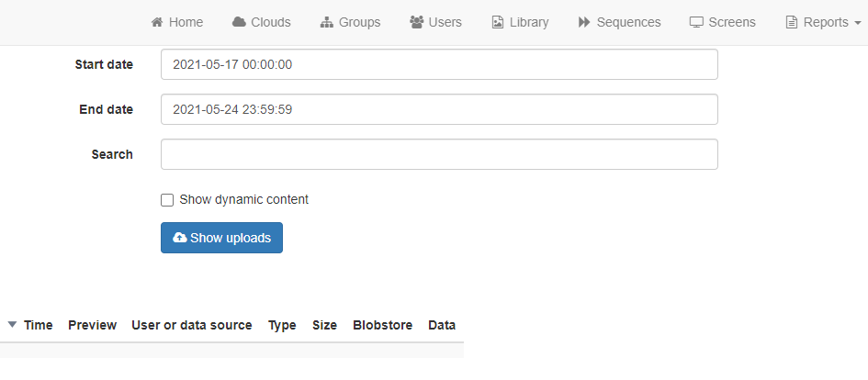Click the Preview column header
Viewport: 868px width, 380px height.
(x=93, y=325)
